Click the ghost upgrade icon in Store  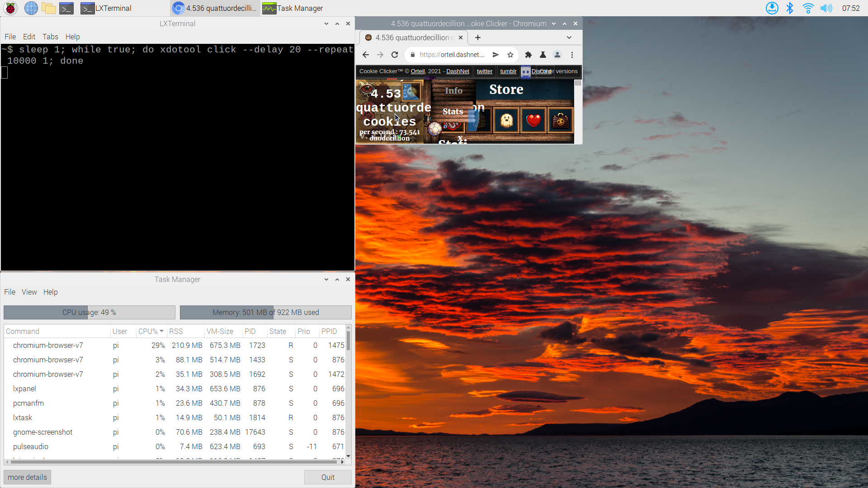click(x=506, y=120)
